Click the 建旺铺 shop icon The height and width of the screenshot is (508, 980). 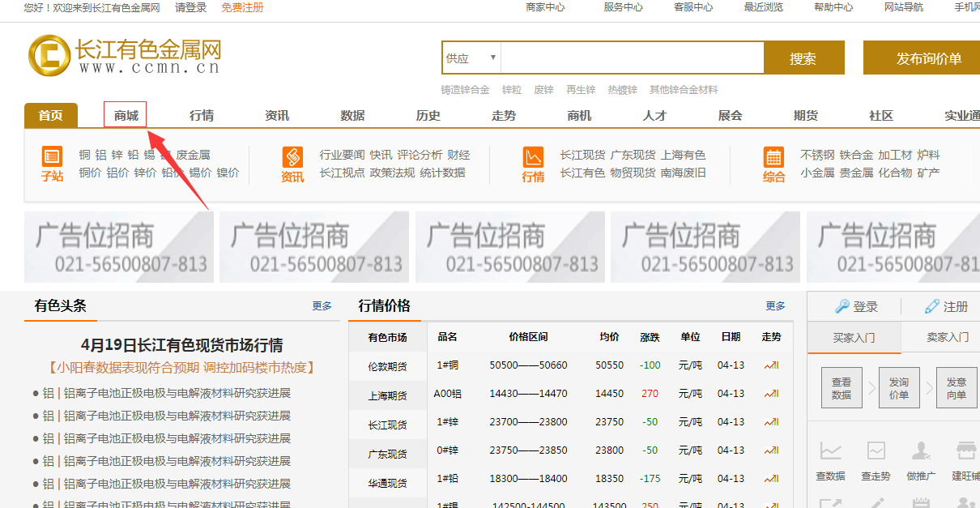click(965, 451)
